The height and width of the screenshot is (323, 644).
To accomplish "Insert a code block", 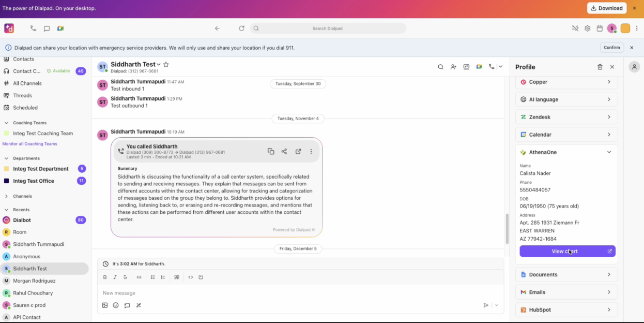I will 201,277.
